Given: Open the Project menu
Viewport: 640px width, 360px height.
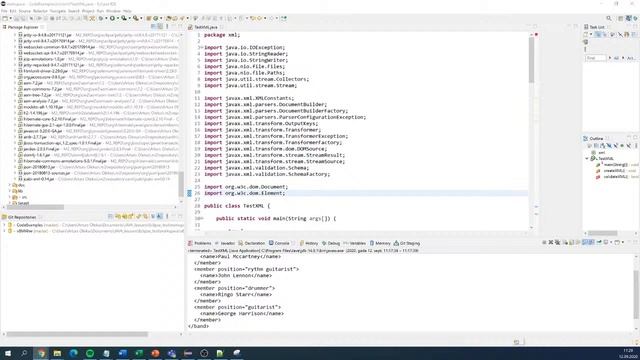Looking at the screenshot, I should point(88,11).
